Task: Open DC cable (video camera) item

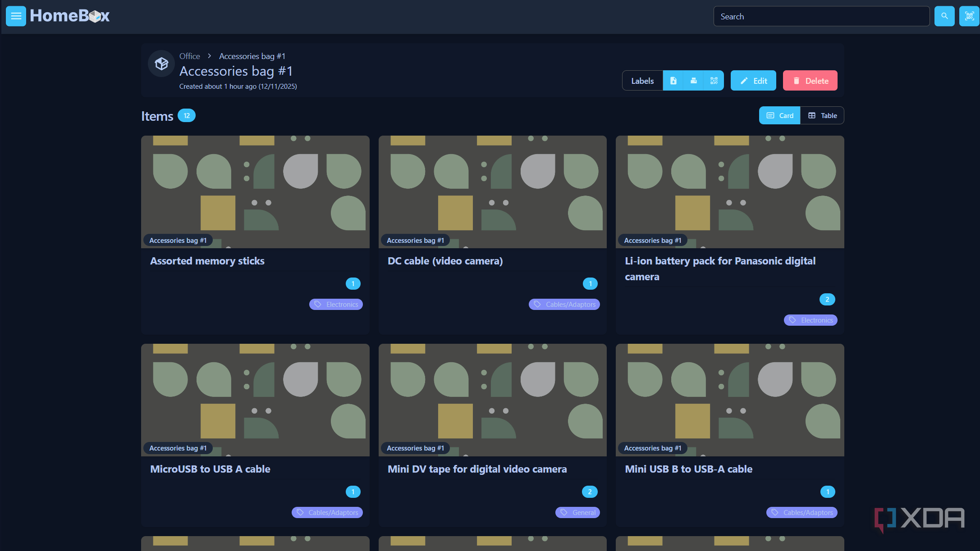Action: (x=445, y=261)
